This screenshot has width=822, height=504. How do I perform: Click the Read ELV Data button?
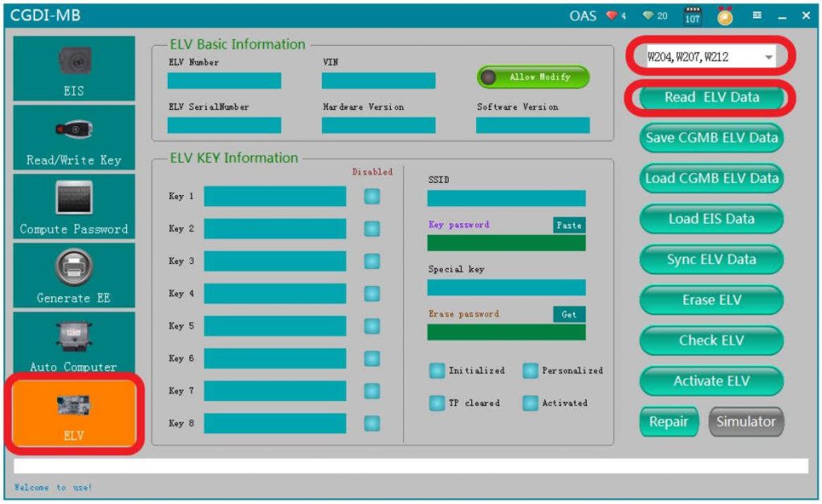point(711,97)
